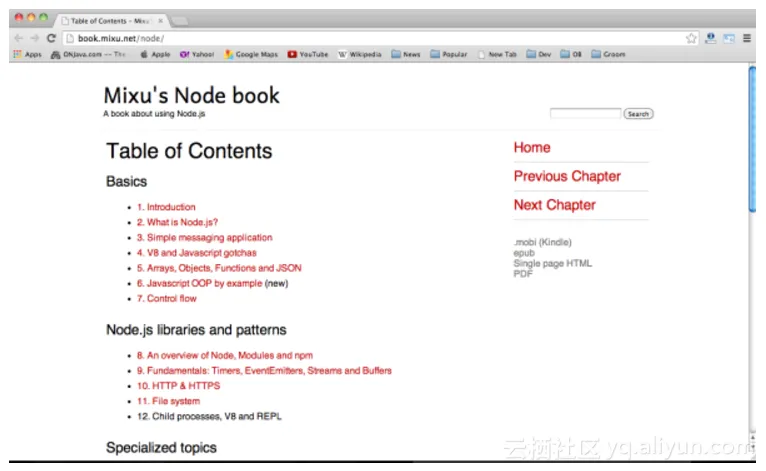Image resolution: width=766 pixels, height=471 pixels.
Task: Bookmark this page with the star icon
Action: 691,38
